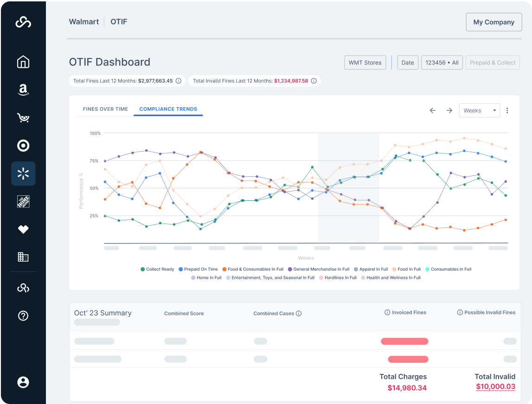Image resolution: width=532 pixels, height=404 pixels.
Task: Click the heart retailer icon in sidebar
Action: point(23,229)
